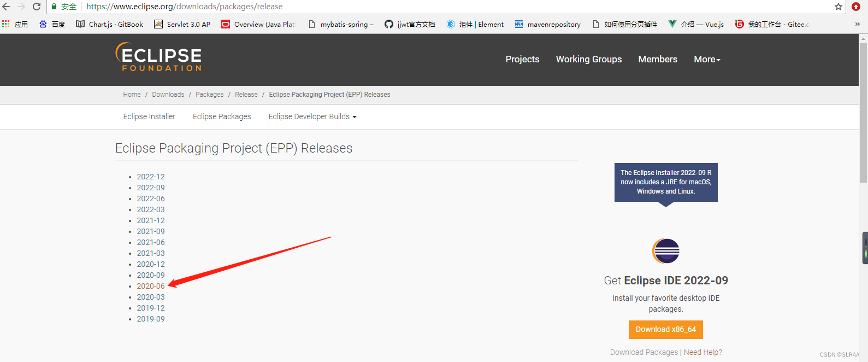Expand the More dropdown menu
Image resolution: width=868 pixels, height=362 pixels.
pos(707,59)
